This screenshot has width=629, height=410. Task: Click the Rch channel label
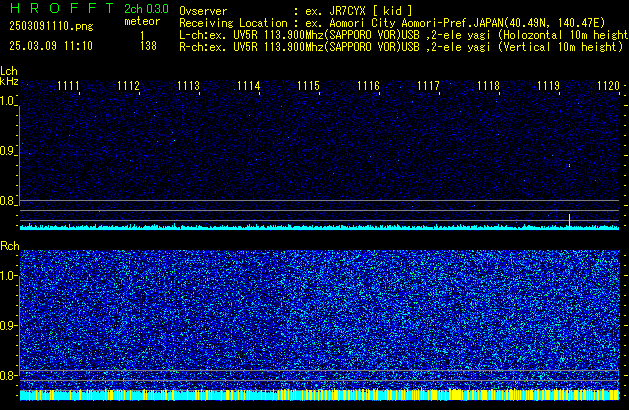(10, 246)
